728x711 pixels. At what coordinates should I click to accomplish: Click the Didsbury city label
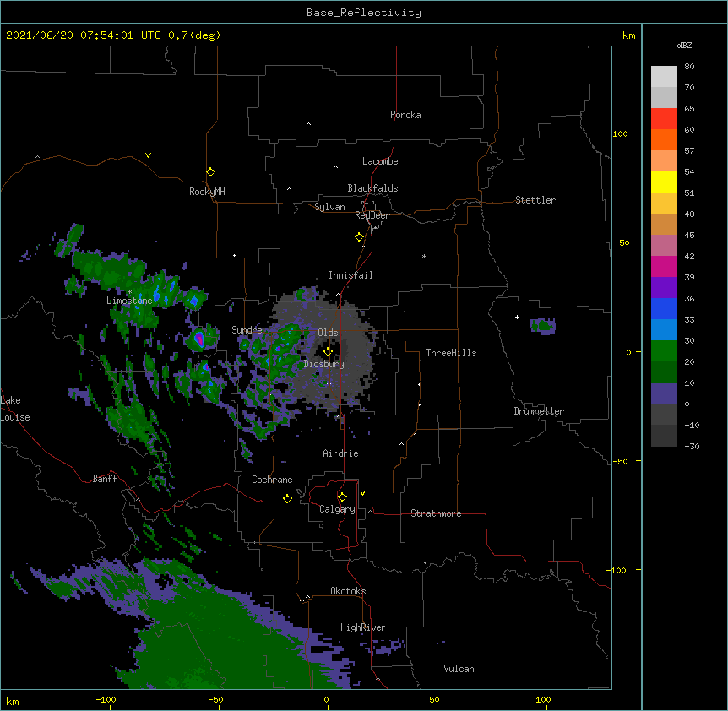tap(324, 364)
